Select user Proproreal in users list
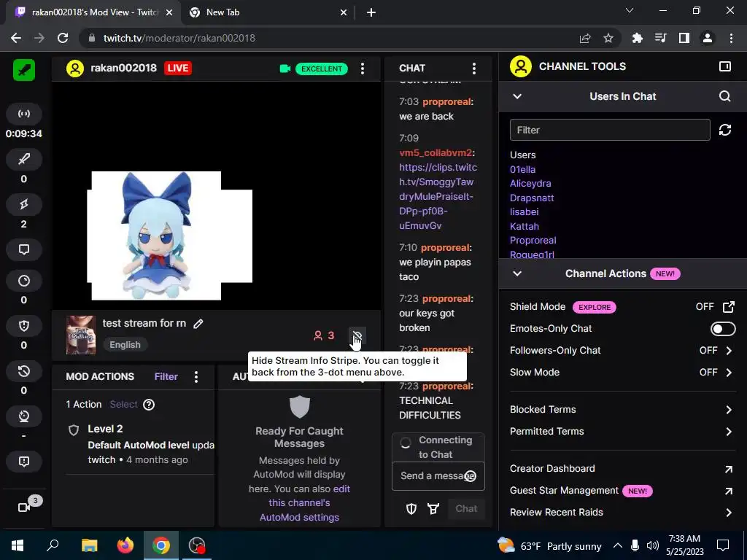This screenshot has height=560, width=747. tap(533, 241)
